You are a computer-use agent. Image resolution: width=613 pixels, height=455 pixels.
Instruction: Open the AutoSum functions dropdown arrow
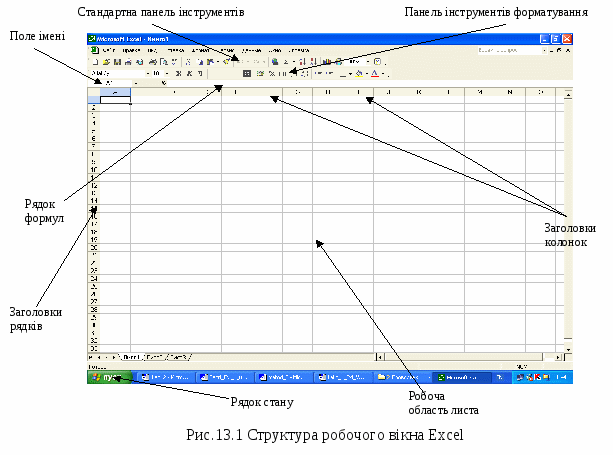(294, 62)
